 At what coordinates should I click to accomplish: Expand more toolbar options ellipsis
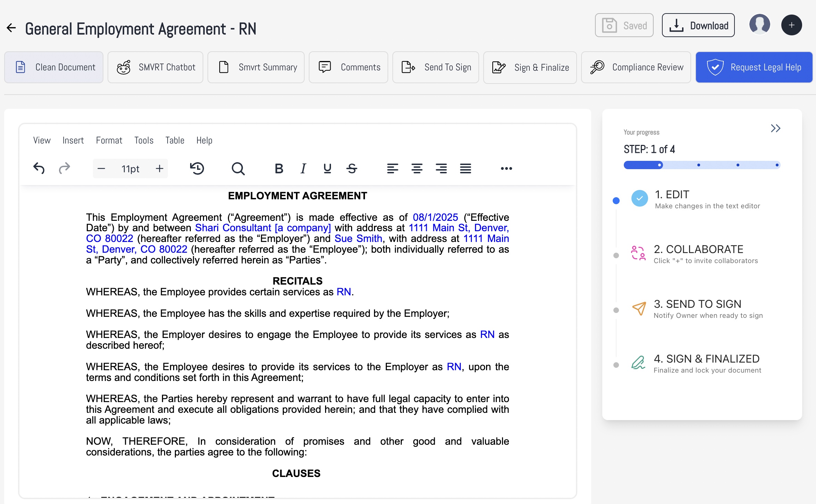[x=506, y=168]
